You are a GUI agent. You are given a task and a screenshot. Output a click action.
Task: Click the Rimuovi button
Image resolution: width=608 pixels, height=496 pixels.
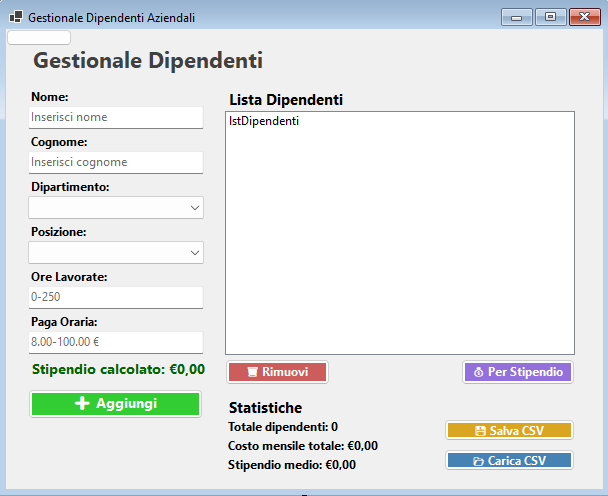(278, 372)
